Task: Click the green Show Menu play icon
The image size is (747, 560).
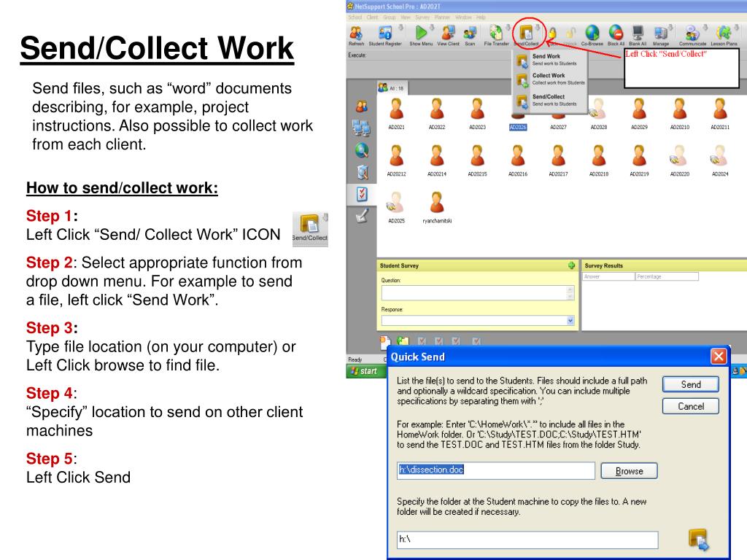Action: [x=421, y=34]
